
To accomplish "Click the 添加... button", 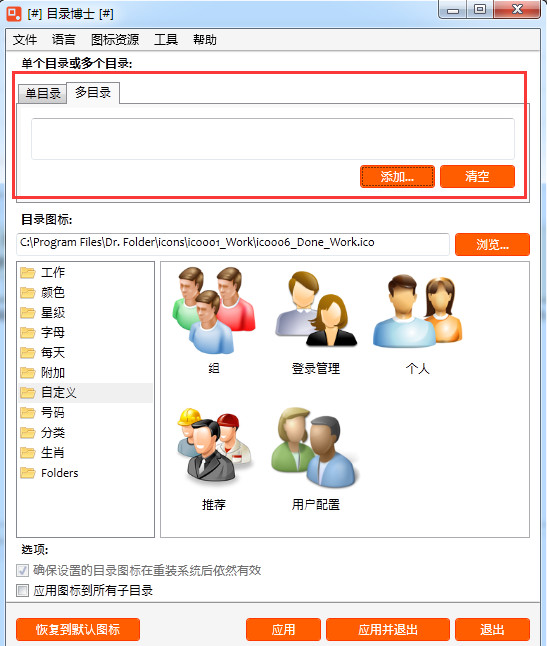I will (x=397, y=177).
